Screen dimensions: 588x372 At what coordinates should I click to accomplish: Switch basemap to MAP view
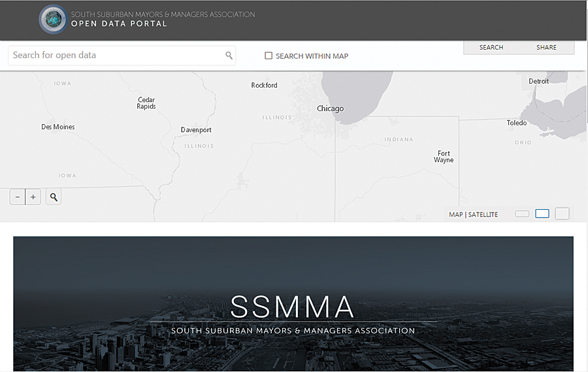pos(456,214)
